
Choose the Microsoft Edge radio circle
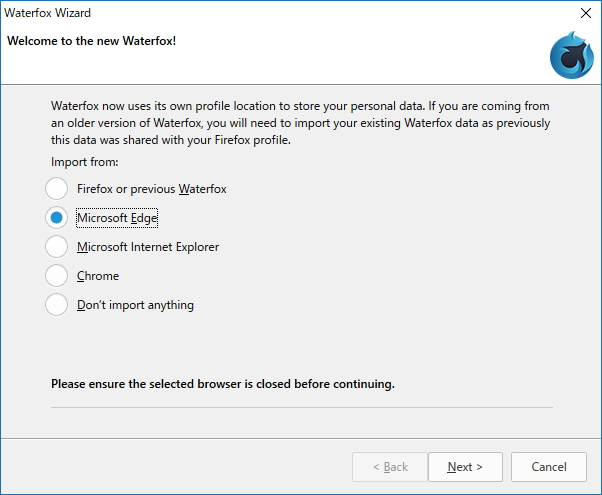coord(56,217)
